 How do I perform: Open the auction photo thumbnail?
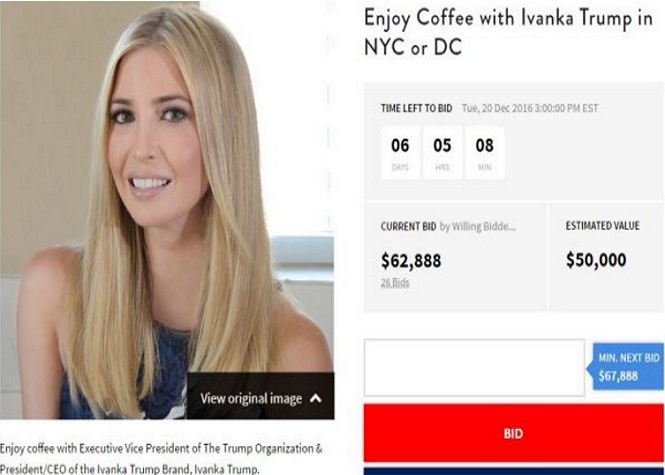point(167,210)
